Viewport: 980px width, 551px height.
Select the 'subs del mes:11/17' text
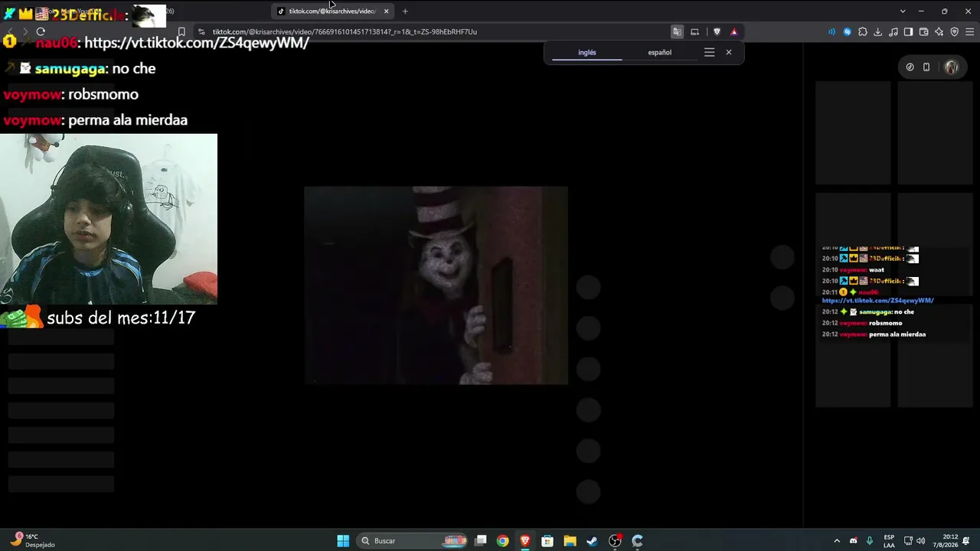coord(121,318)
